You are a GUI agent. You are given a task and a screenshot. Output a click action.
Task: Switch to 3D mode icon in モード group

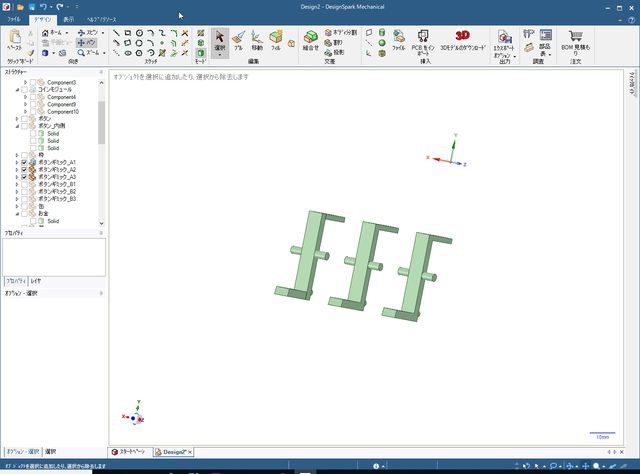coord(200,53)
